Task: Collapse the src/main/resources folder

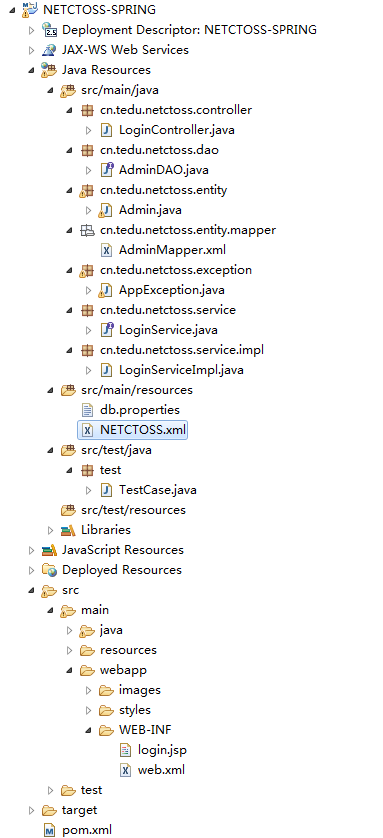Action: click(51, 391)
